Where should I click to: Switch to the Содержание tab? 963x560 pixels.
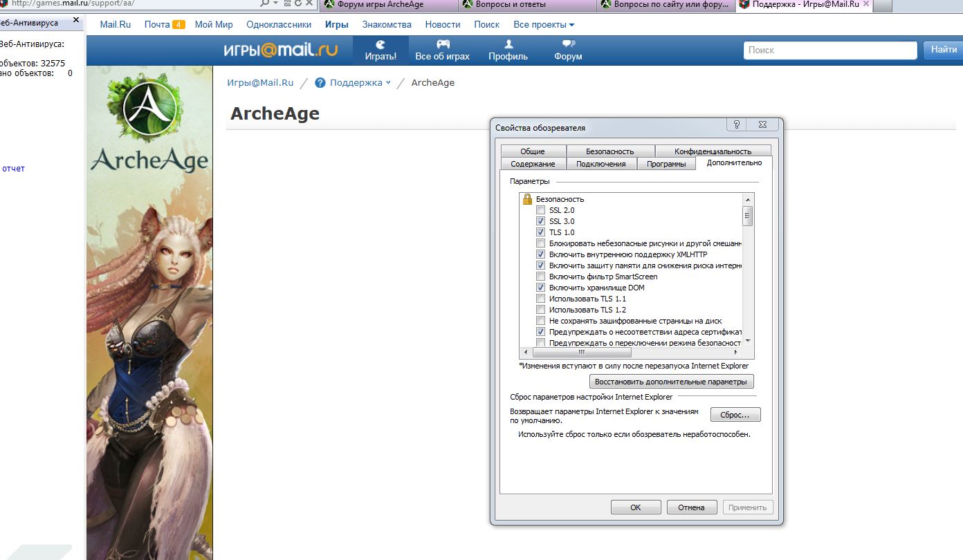533,164
